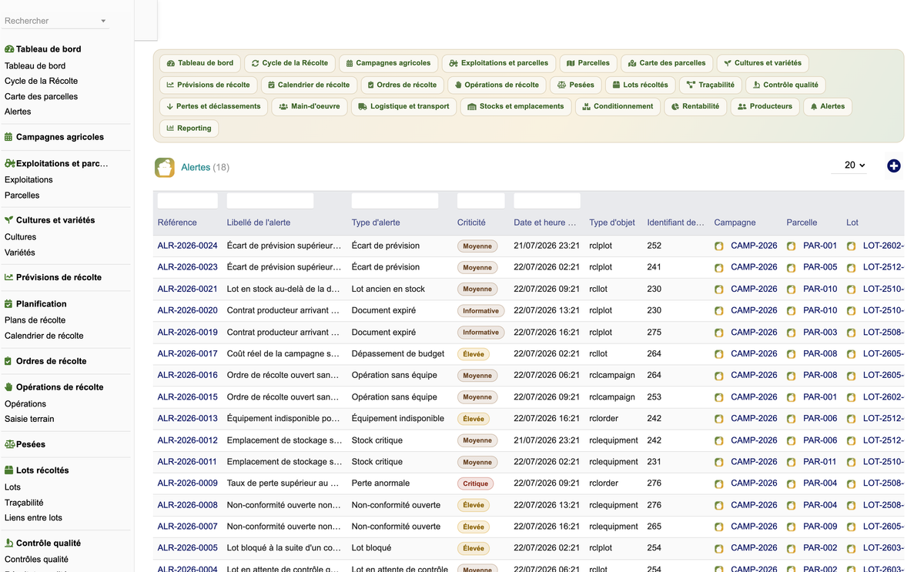Image resolution: width=924 pixels, height=572 pixels.
Task: Click the Critique badge in row ALR-2026-0009
Action: pos(475,484)
